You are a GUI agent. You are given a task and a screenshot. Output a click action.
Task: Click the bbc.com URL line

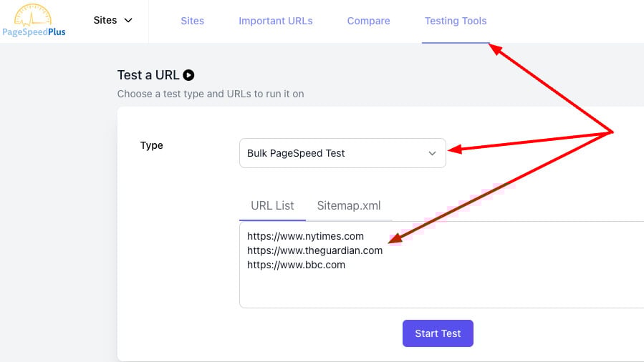296,265
